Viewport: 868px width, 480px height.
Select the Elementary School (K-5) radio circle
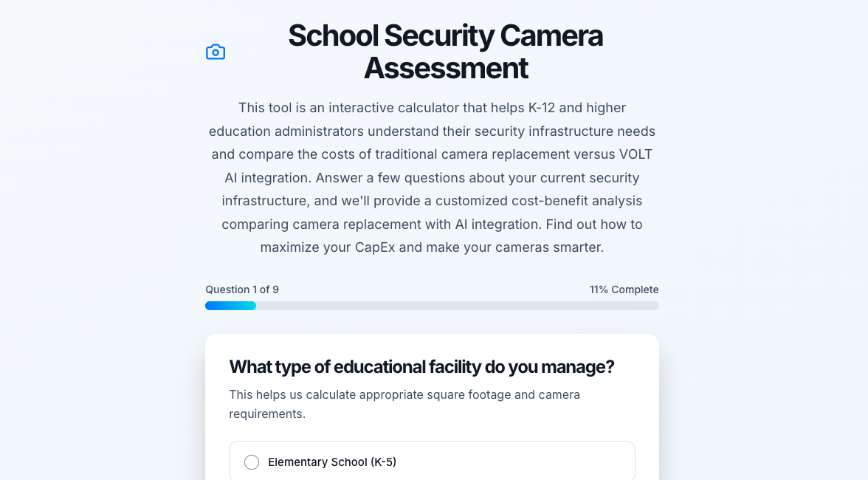[252, 462]
